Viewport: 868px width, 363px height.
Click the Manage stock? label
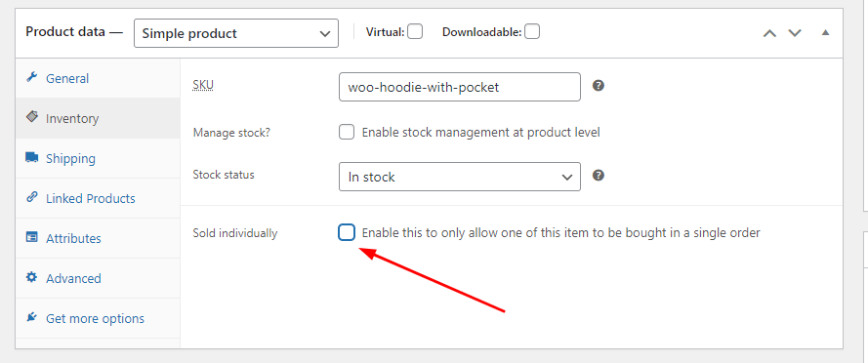pyautogui.click(x=231, y=133)
